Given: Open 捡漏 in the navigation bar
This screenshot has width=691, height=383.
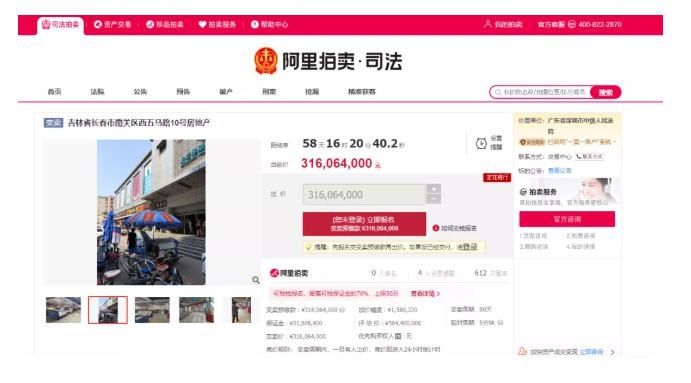Looking at the screenshot, I should tap(312, 92).
